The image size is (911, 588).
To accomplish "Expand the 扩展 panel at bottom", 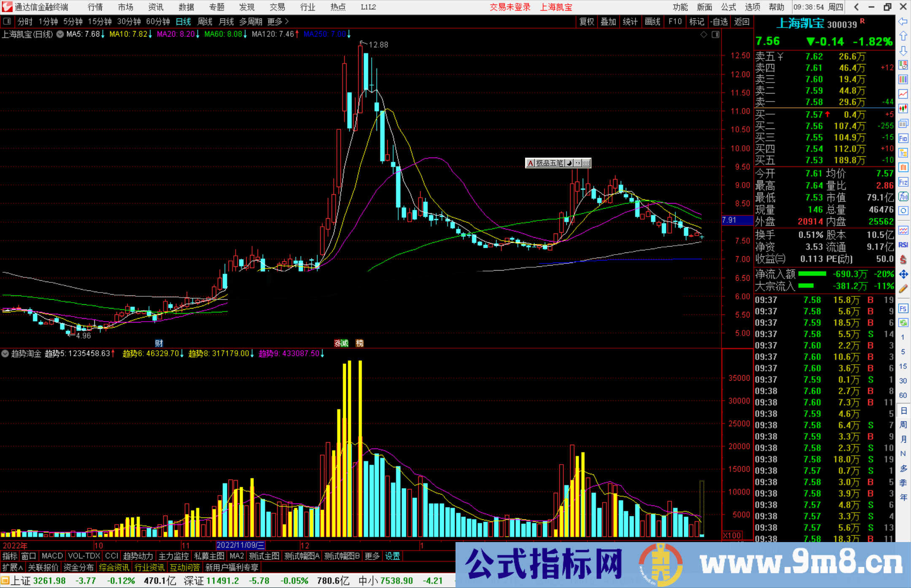I will click(13, 567).
